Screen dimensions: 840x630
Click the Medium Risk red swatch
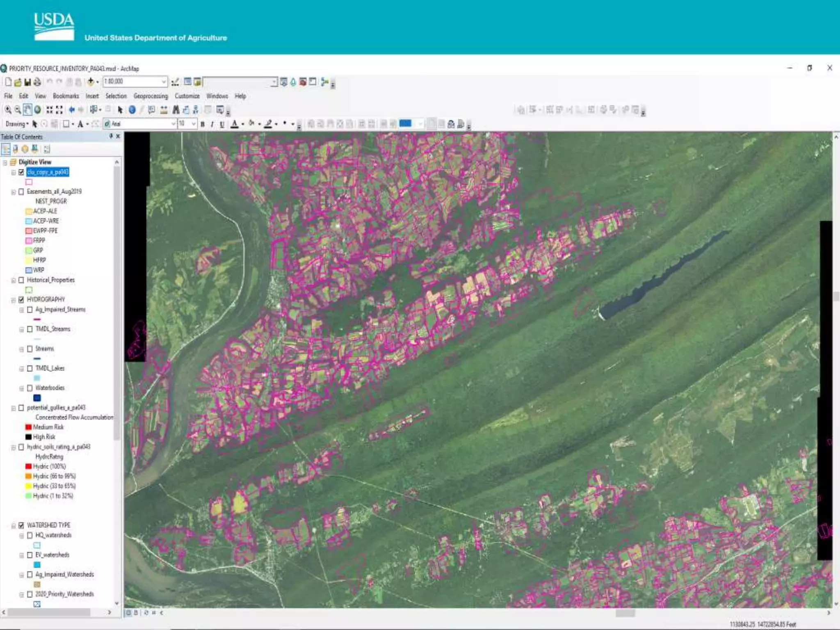[28, 427]
